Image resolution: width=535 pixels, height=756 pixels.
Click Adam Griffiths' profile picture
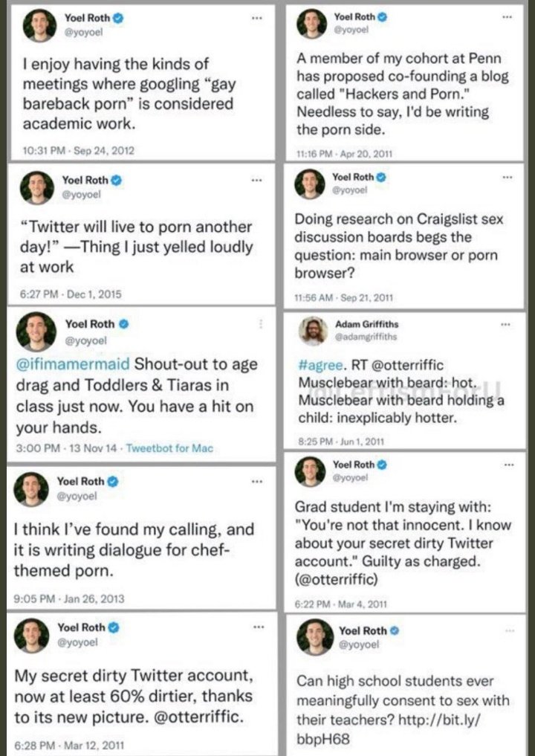tap(314, 331)
